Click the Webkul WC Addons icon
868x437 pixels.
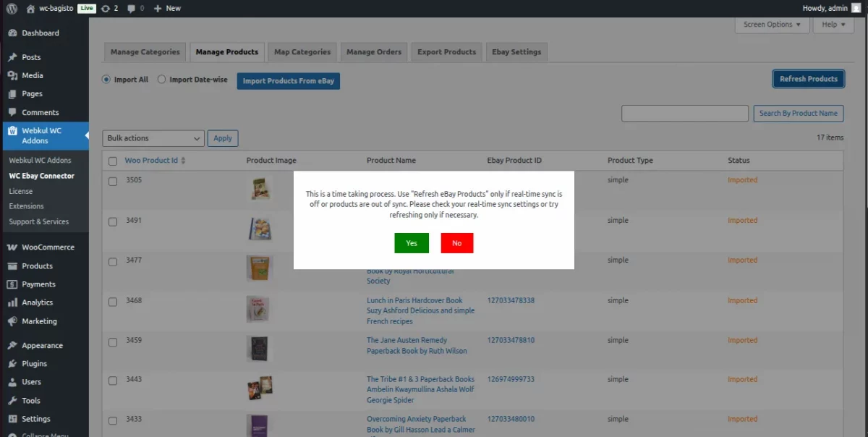click(x=12, y=131)
